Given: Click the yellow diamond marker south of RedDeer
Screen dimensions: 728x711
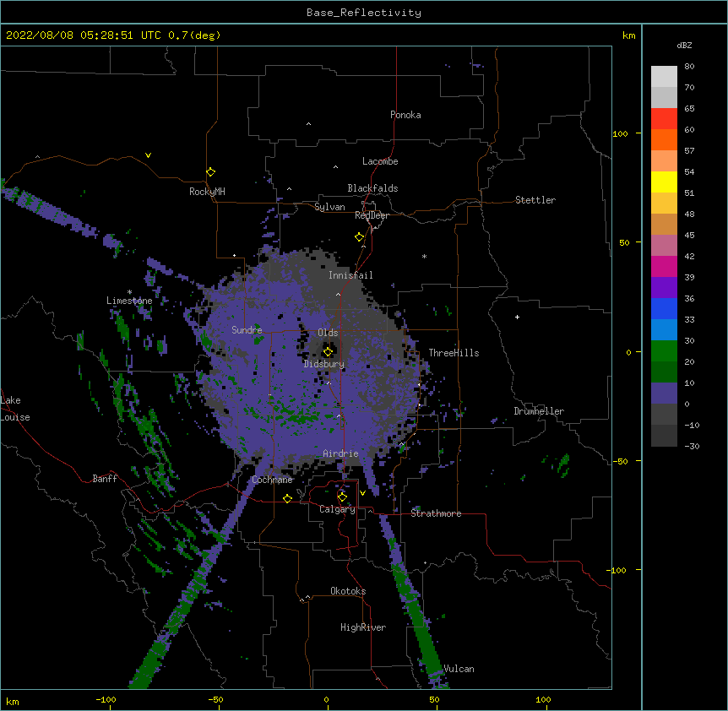Looking at the screenshot, I should click(x=359, y=237).
